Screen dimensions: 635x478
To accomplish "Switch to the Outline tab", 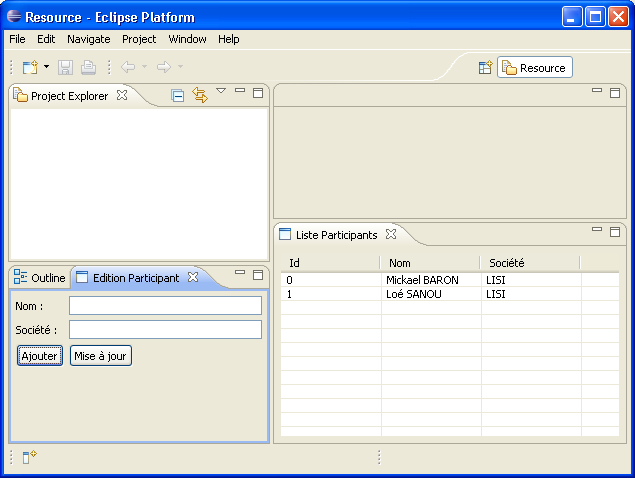I will (x=40, y=278).
